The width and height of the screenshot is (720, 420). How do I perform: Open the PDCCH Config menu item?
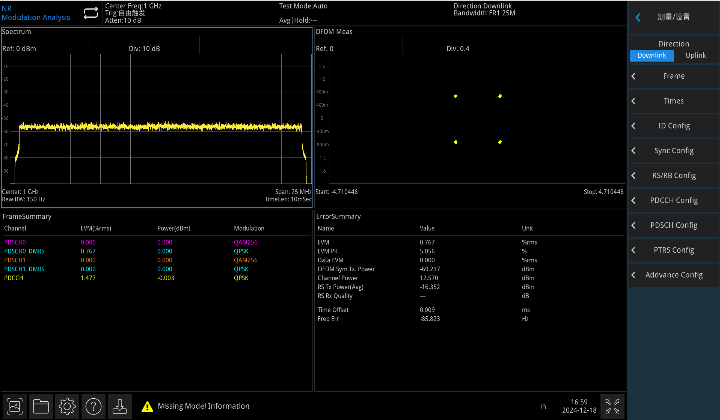(673, 200)
